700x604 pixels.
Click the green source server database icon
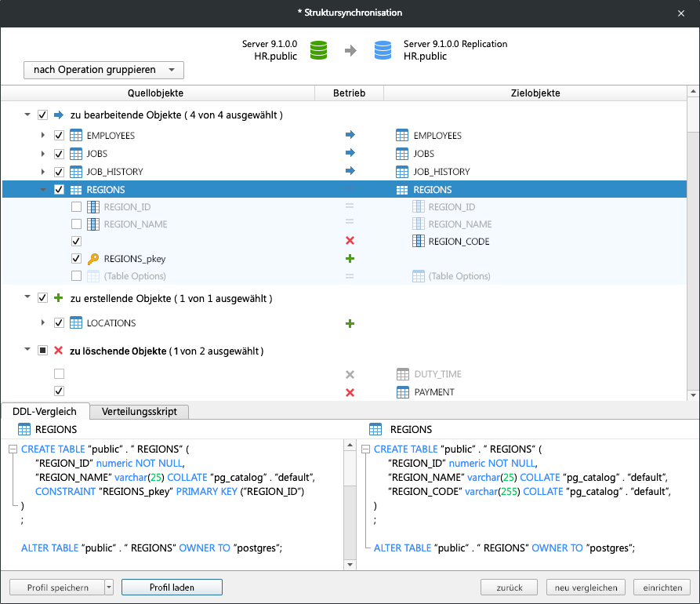[318, 49]
